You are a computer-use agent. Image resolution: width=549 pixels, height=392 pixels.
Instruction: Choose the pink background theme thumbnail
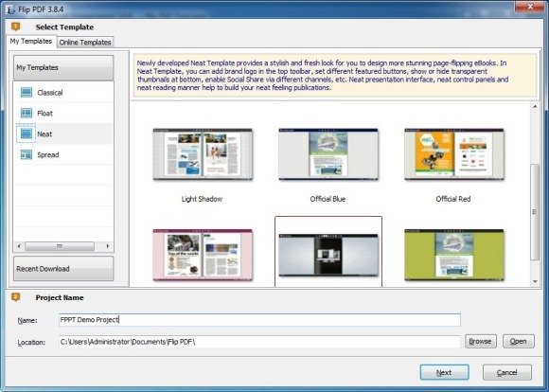pos(203,255)
